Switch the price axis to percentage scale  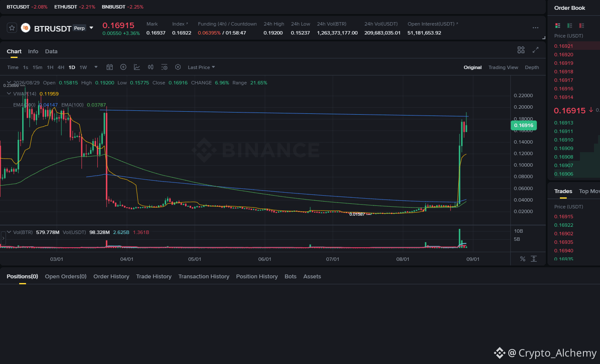pyautogui.click(x=523, y=259)
